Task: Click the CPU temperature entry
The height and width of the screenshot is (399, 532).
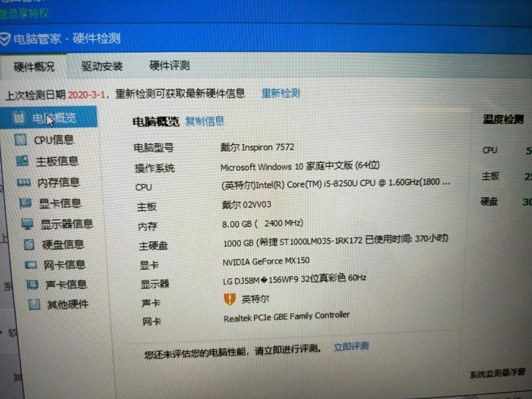Action: [489, 150]
